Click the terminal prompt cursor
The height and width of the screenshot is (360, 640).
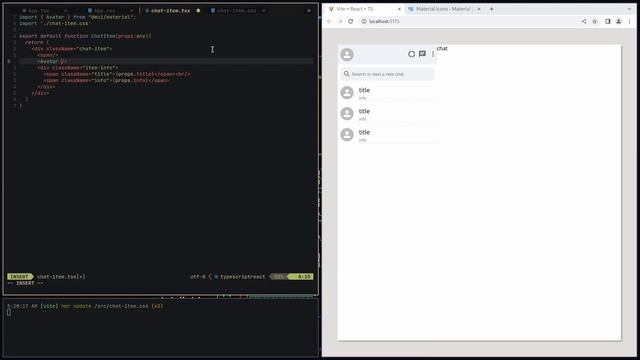pos(9,312)
